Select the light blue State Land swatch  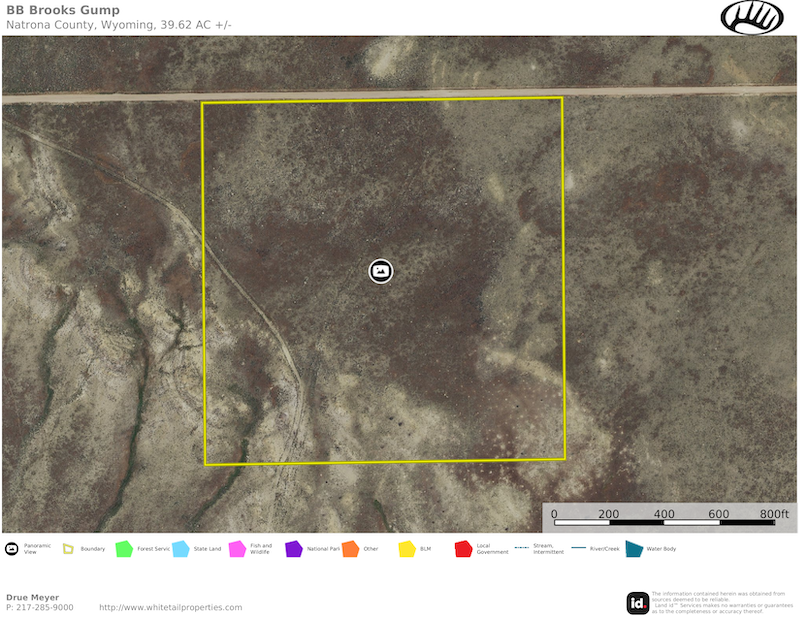point(181,549)
